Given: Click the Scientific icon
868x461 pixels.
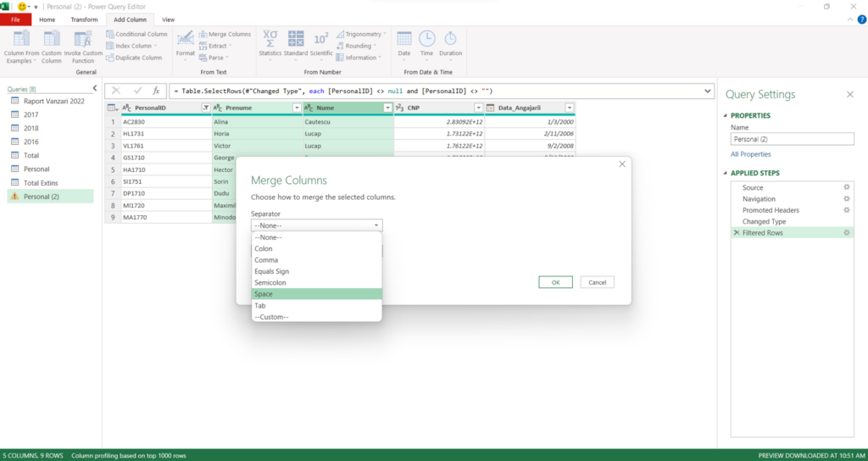Looking at the screenshot, I should [321, 39].
